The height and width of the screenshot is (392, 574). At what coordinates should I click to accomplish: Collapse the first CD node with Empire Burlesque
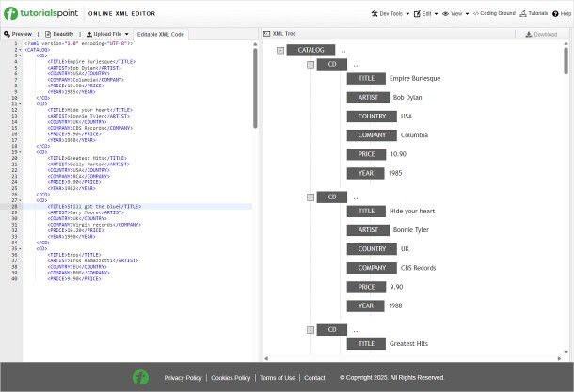(311, 65)
